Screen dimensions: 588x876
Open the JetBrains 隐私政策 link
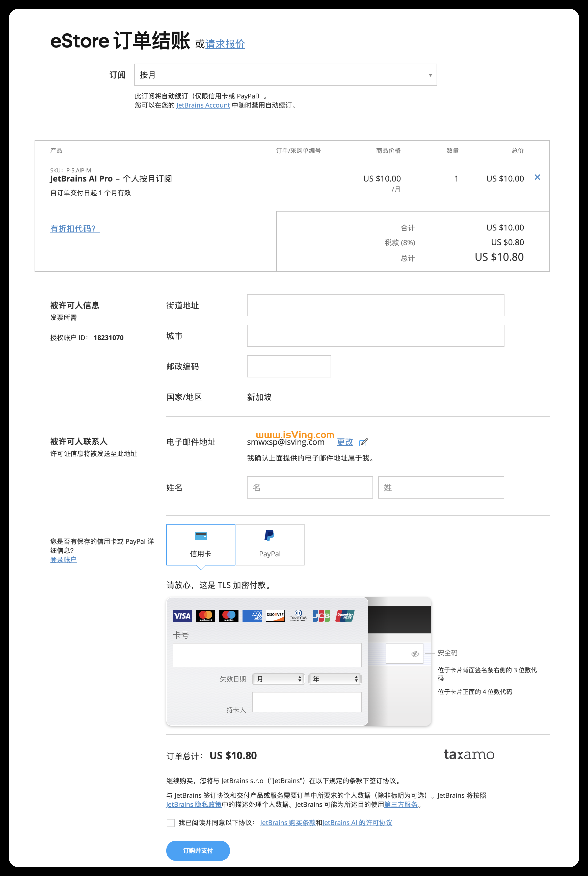click(194, 805)
